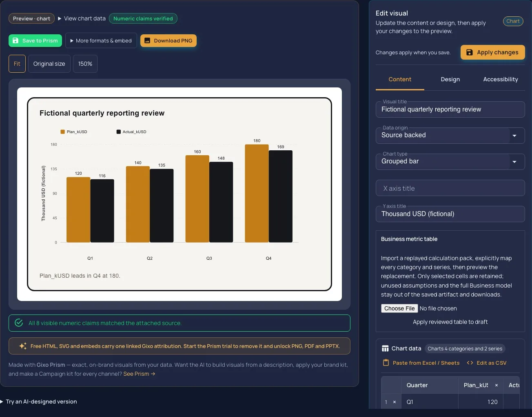The image size is (532, 417).
Task: Remove the Plan_kUSD column
Action: coord(497,385)
